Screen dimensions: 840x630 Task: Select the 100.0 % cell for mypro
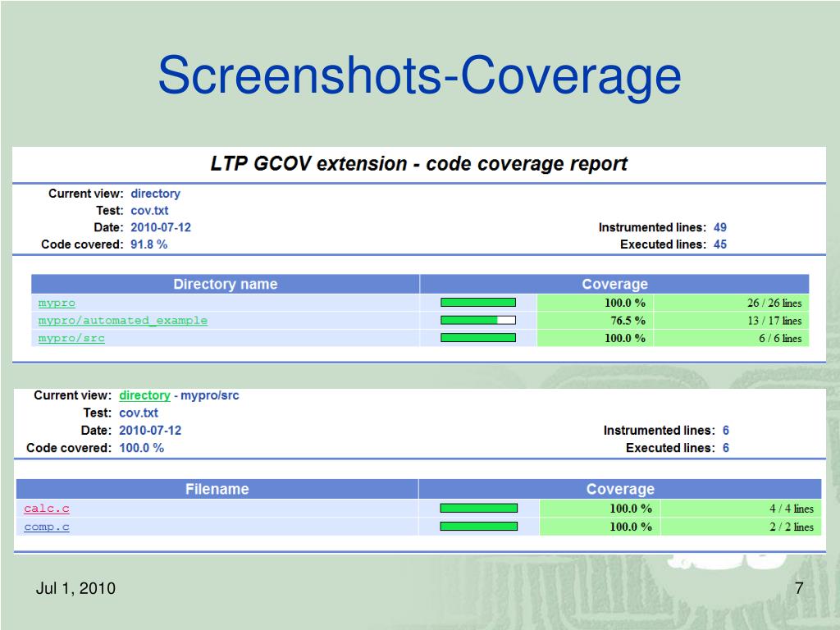point(596,303)
